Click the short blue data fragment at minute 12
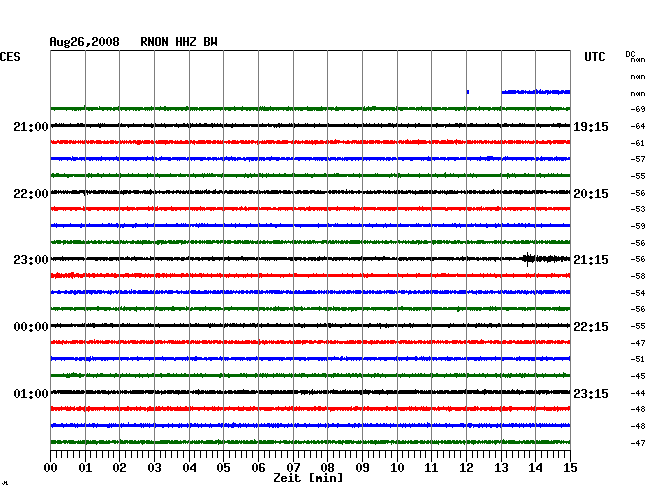The width and height of the screenshot is (650, 494). [x=468, y=92]
